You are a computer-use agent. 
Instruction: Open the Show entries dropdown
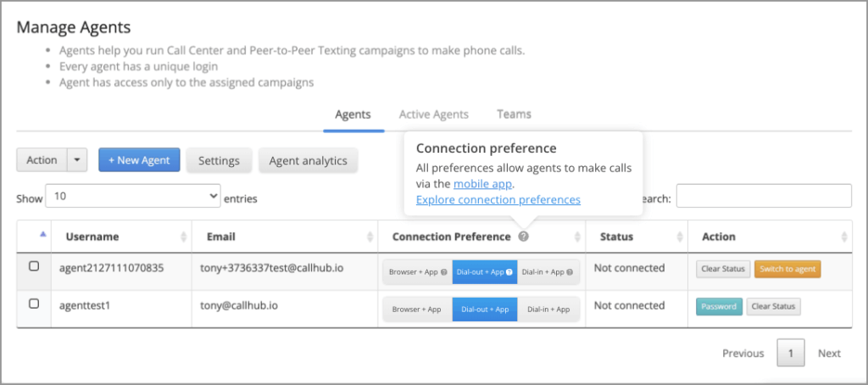pyautogui.click(x=133, y=196)
